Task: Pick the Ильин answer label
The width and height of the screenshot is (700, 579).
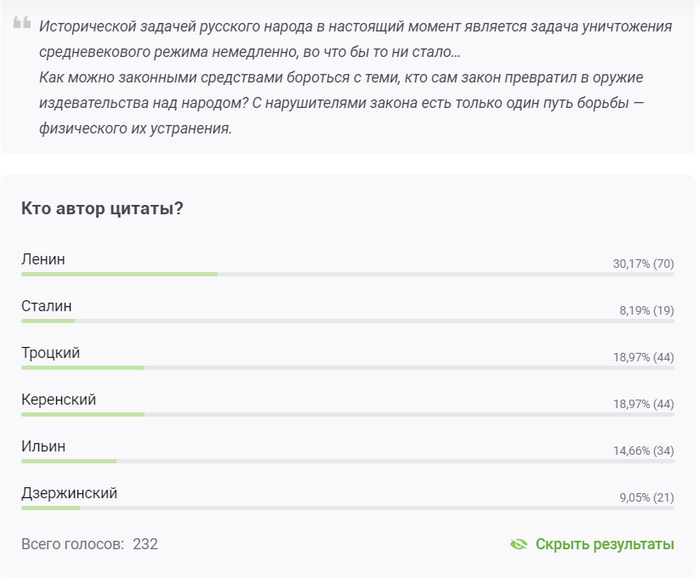Action: coord(43,447)
